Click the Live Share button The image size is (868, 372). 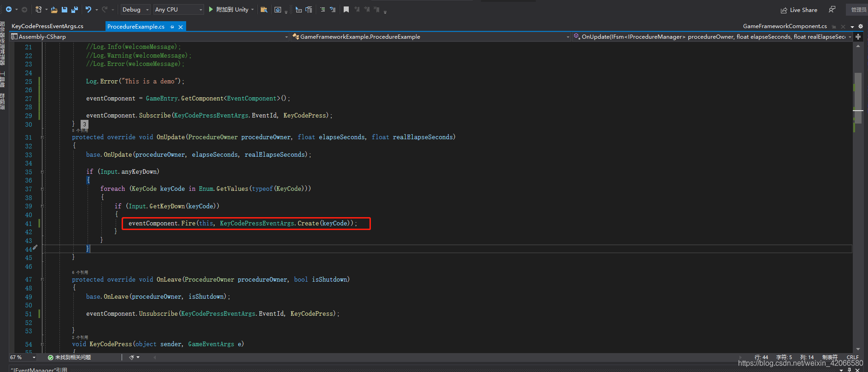tap(799, 10)
